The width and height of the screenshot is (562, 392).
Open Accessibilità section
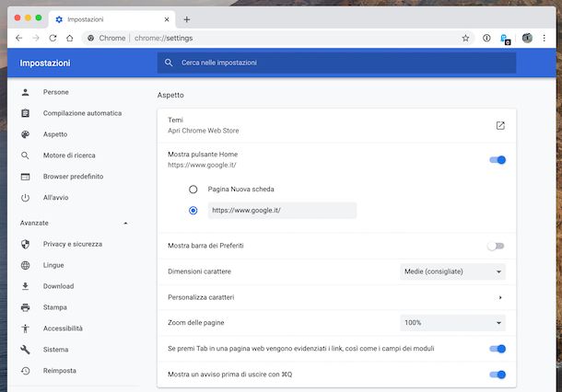pos(63,329)
